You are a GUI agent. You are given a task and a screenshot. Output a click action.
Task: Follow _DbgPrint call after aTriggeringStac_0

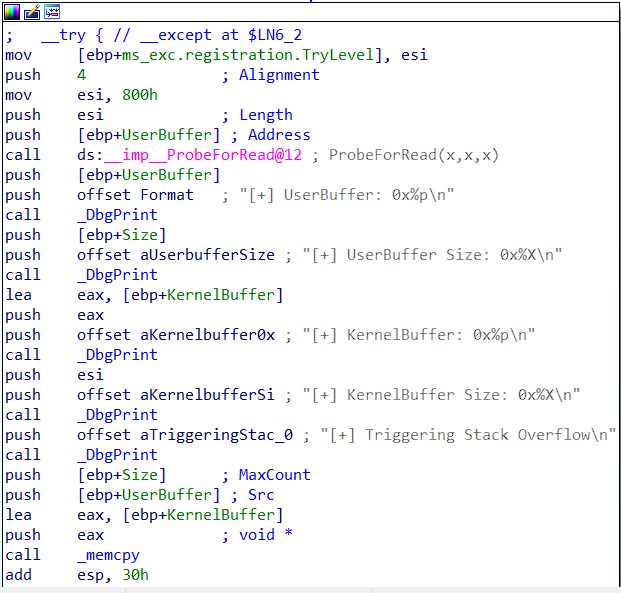[117, 455]
